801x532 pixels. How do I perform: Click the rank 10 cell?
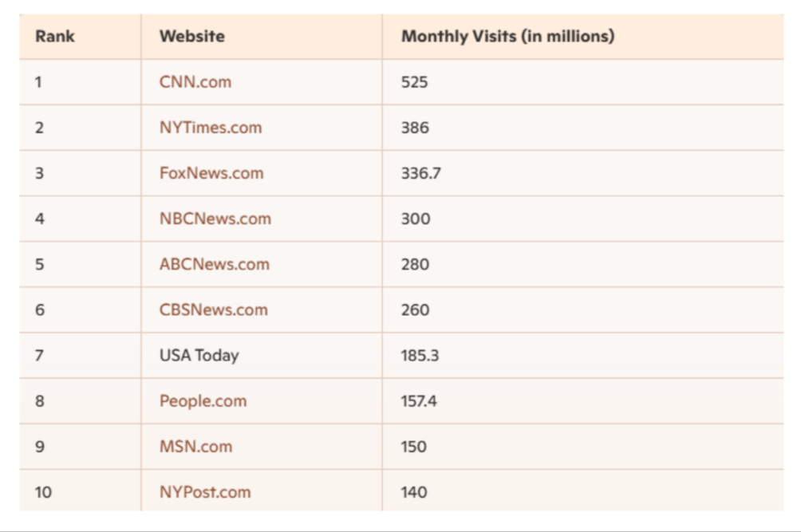[81, 491]
